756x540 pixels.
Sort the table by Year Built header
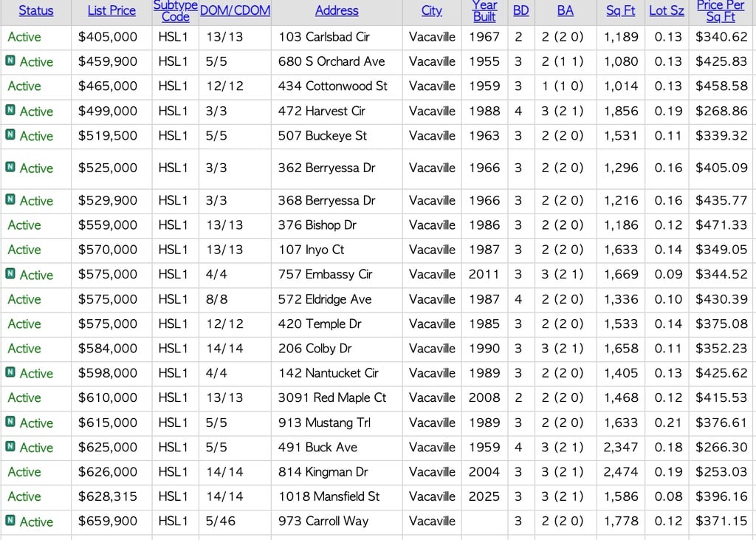(484, 10)
